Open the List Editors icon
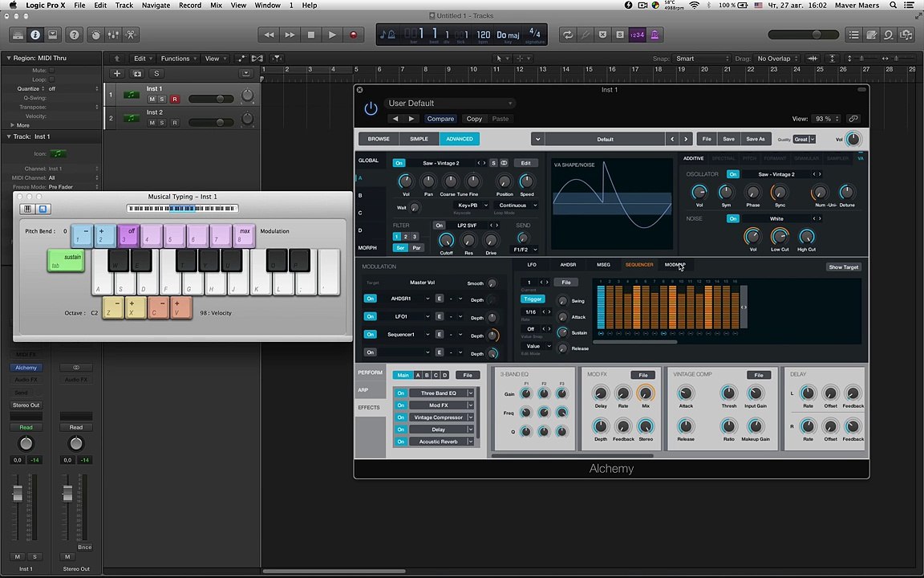 coord(854,35)
